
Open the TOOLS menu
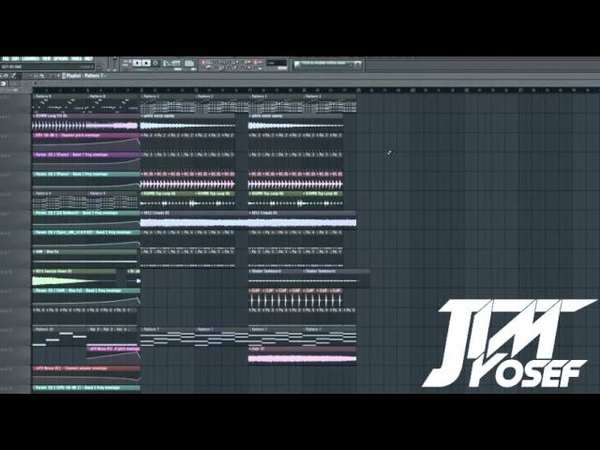pyautogui.click(x=77, y=59)
